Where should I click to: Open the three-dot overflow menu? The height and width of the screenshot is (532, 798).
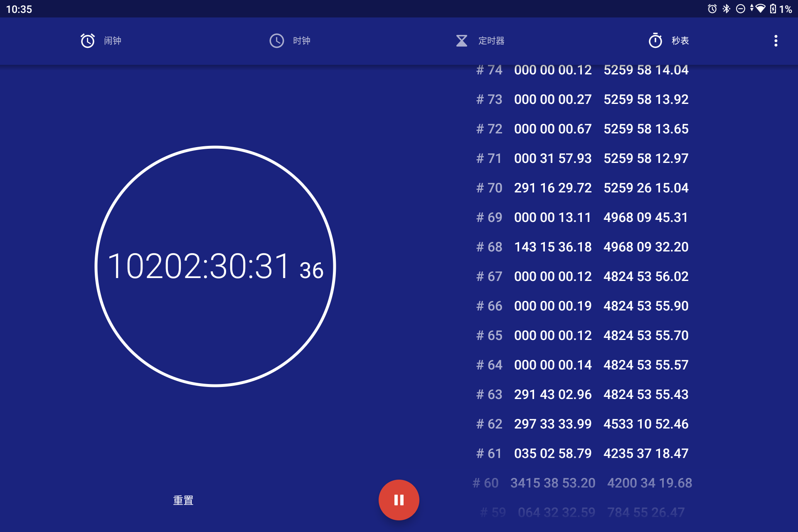coord(776,41)
